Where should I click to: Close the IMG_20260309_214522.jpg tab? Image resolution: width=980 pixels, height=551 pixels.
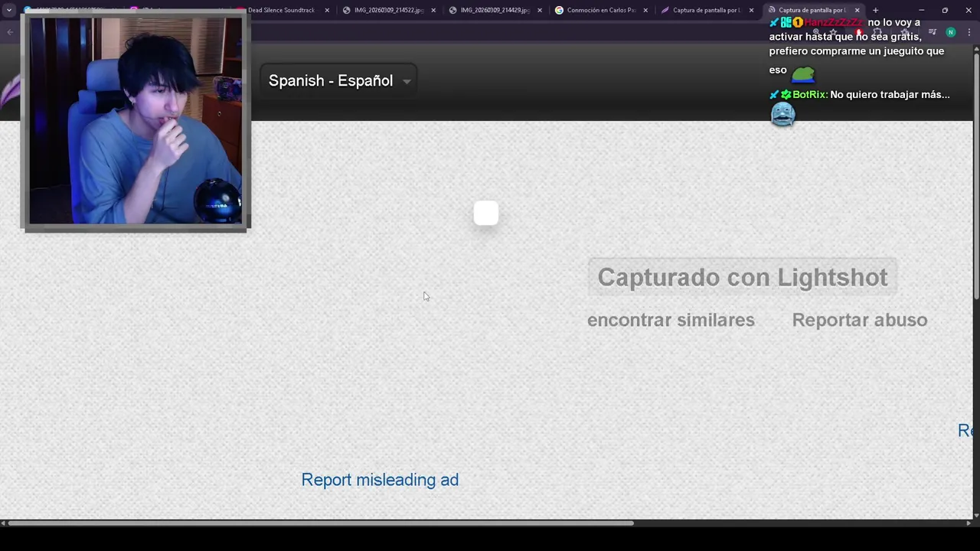(433, 10)
